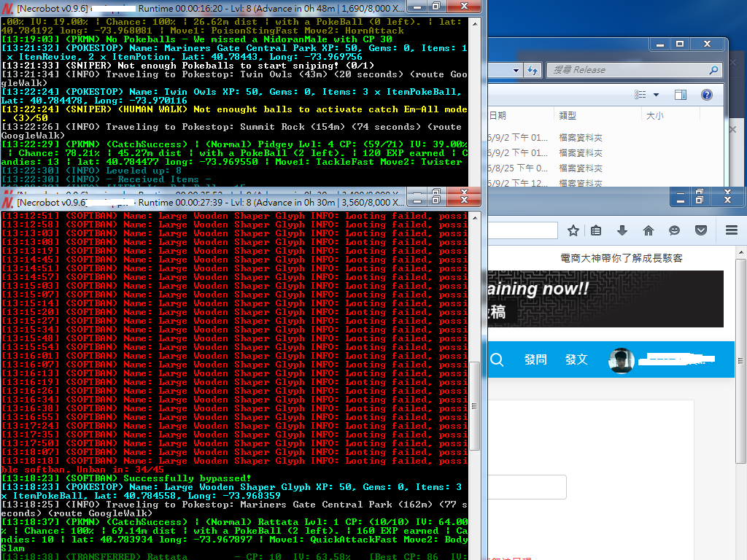The height and width of the screenshot is (560, 747).
Task: Open explorer help with the question mark icon
Action: [706, 95]
